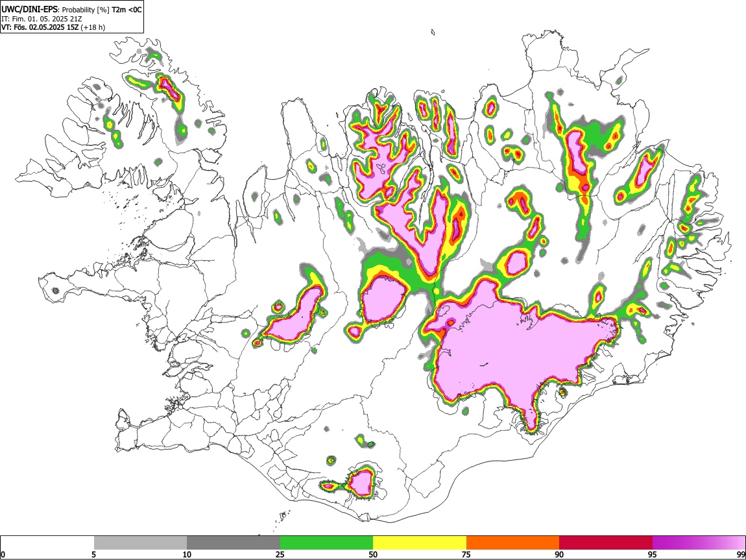The height and width of the screenshot is (560, 746).
Task: Click the legend value label '25'
Action: [x=280, y=554]
